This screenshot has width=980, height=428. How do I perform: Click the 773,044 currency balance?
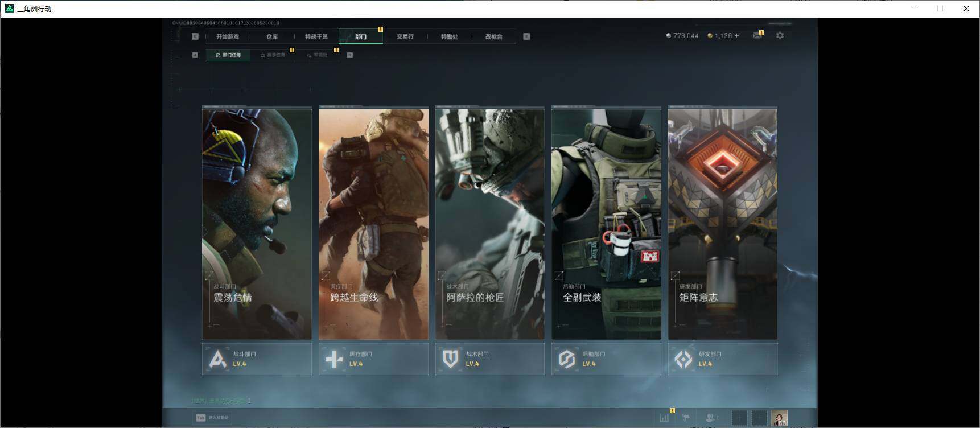(x=686, y=36)
